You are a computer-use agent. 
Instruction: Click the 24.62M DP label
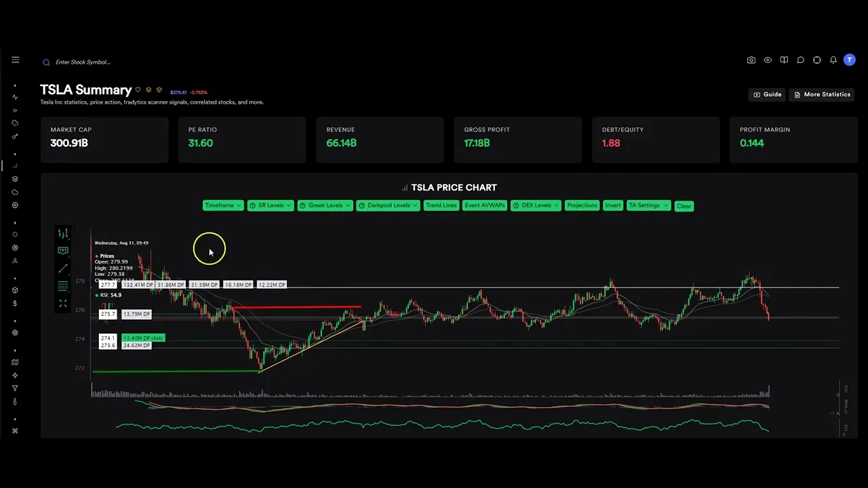click(x=136, y=345)
